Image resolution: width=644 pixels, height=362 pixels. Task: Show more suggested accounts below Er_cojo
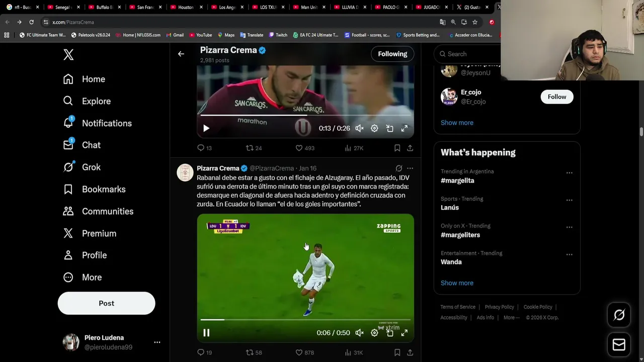tap(457, 123)
